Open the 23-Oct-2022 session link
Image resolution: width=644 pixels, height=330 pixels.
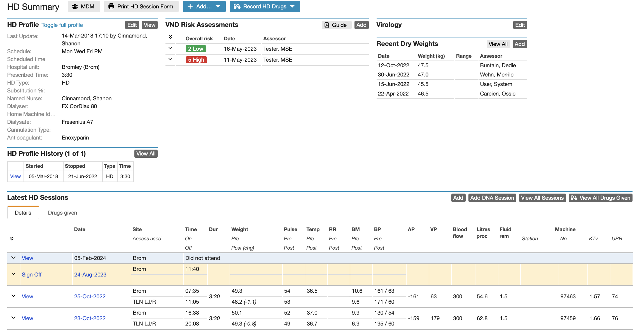(90, 318)
